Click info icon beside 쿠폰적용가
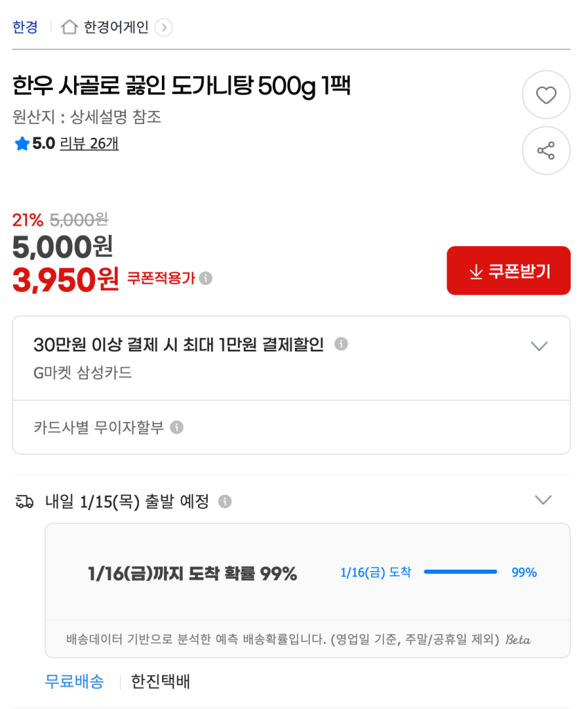The height and width of the screenshot is (709, 588). (x=206, y=278)
